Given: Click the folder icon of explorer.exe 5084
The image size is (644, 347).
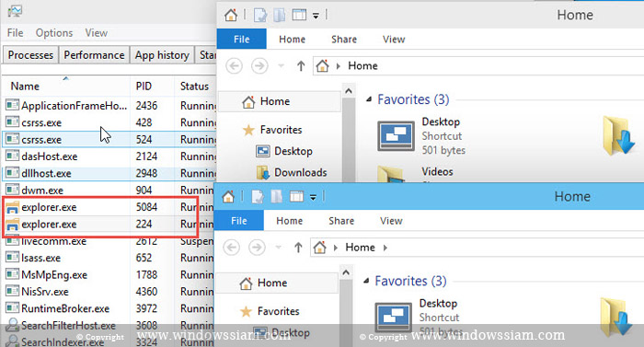Looking at the screenshot, I should 12,207.
